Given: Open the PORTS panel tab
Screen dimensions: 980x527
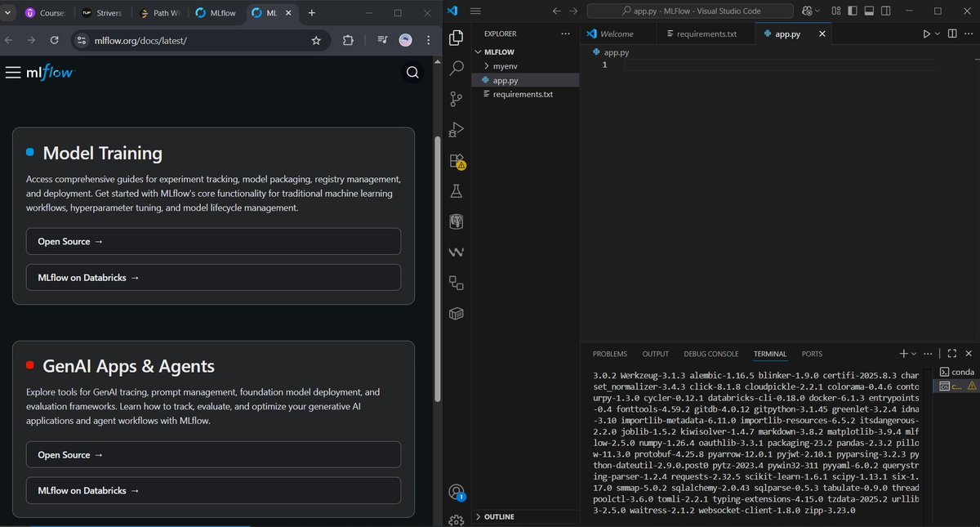Looking at the screenshot, I should 812,354.
